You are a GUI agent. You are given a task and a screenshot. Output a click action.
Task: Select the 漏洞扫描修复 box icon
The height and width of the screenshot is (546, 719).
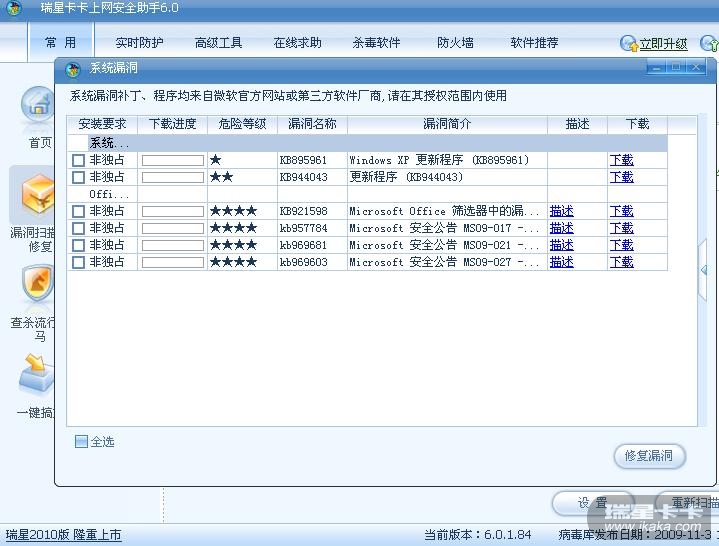(38, 196)
